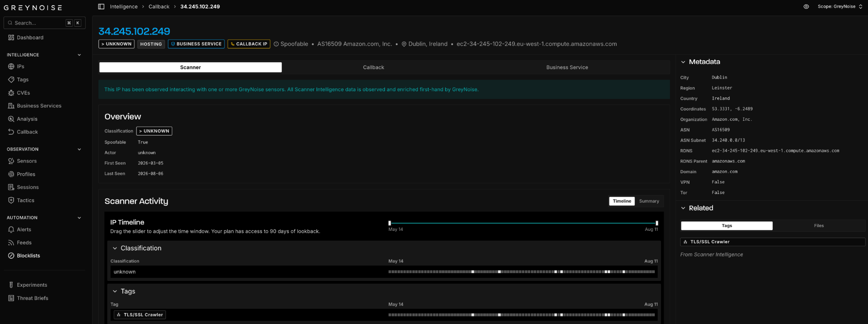Image resolution: width=868 pixels, height=324 pixels.
Task: Click the GreyNoise logo
Action: click(33, 8)
